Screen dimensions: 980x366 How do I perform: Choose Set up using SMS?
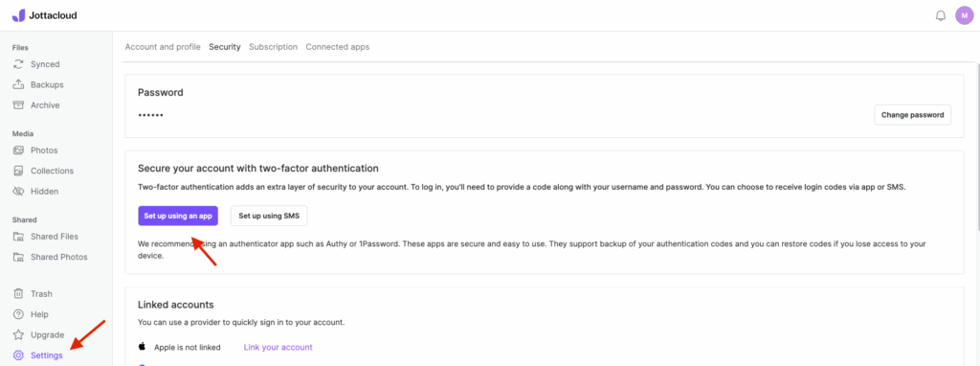pyautogui.click(x=269, y=216)
